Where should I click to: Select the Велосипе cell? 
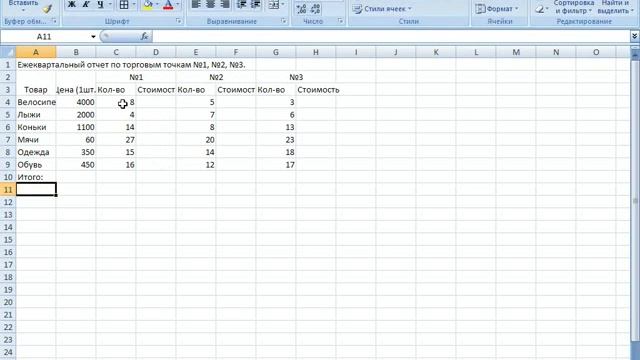click(x=36, y=102)
